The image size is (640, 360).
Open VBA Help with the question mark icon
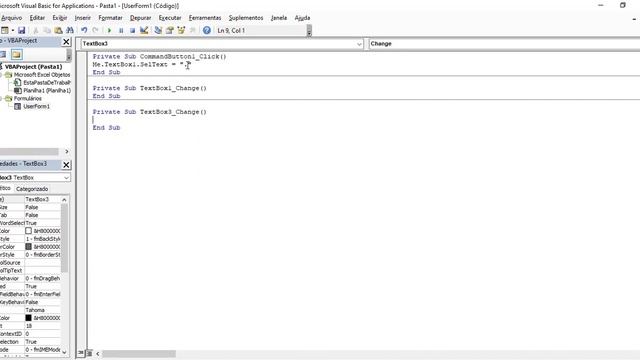click(207, 31)
